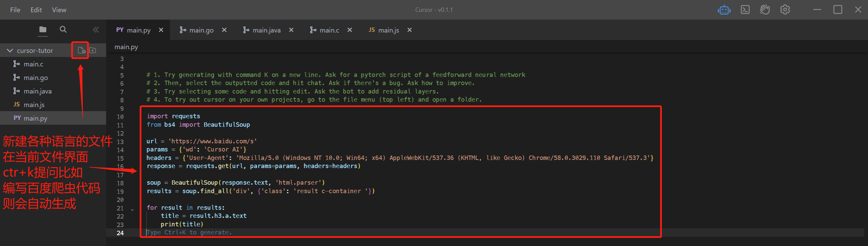This screenshot has width=868, height=246.
Task: Click comment line '# 4. To try out cursor'
Action: pos(314,100)
